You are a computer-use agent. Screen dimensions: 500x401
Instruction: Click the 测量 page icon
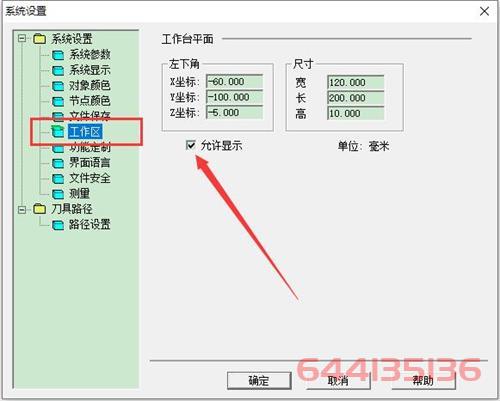click(58, 194)
